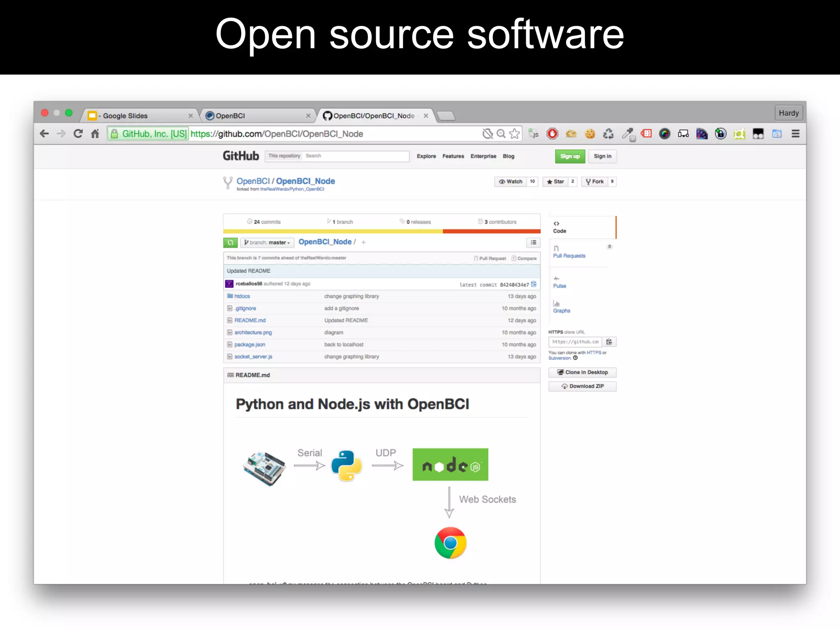The height and width of the screenshot is (630, 840).
Task: Star the OpenBCI_Node repository
Action: 555,182
